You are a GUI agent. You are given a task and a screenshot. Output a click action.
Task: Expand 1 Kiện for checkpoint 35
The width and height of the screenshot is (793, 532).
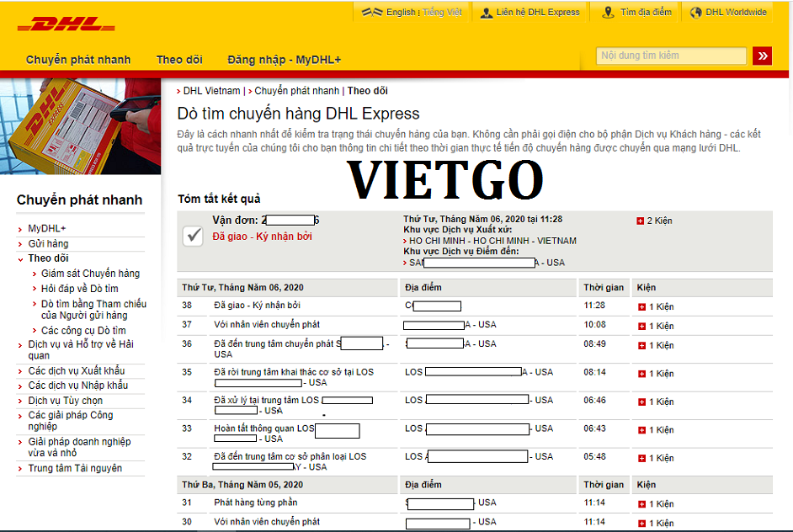pos(641,374)
